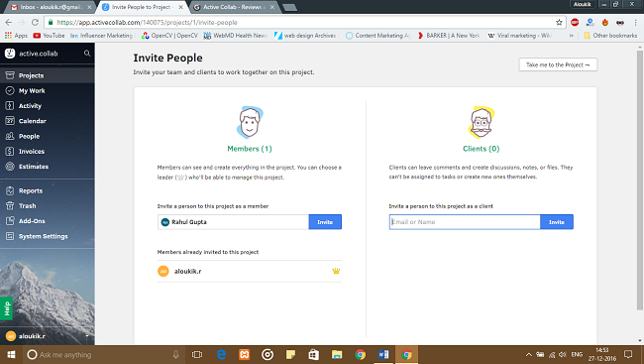Click the browser address bar URL

147,23
